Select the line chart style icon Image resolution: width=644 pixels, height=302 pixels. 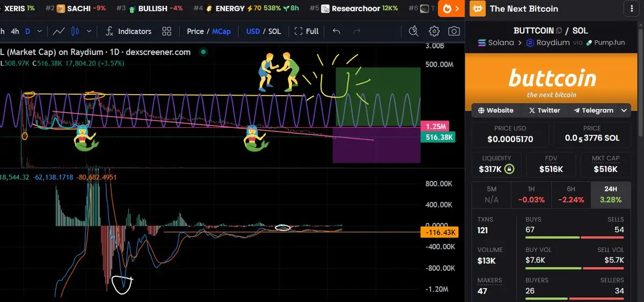(58, 31)
